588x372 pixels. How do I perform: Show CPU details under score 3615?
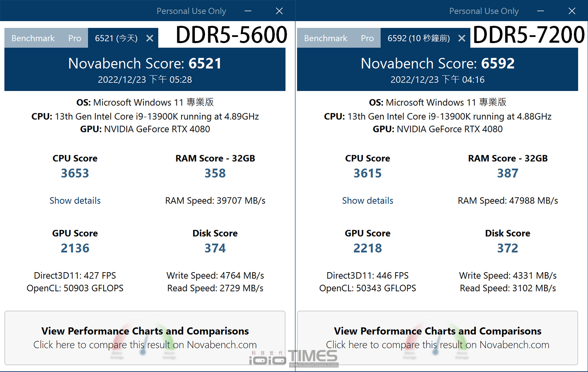(x=368, y=200)
